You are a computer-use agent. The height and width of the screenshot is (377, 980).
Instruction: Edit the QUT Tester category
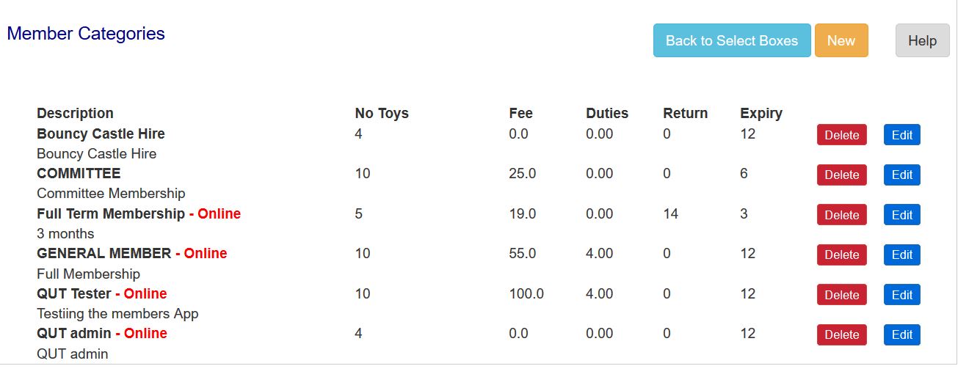(901, 295)
